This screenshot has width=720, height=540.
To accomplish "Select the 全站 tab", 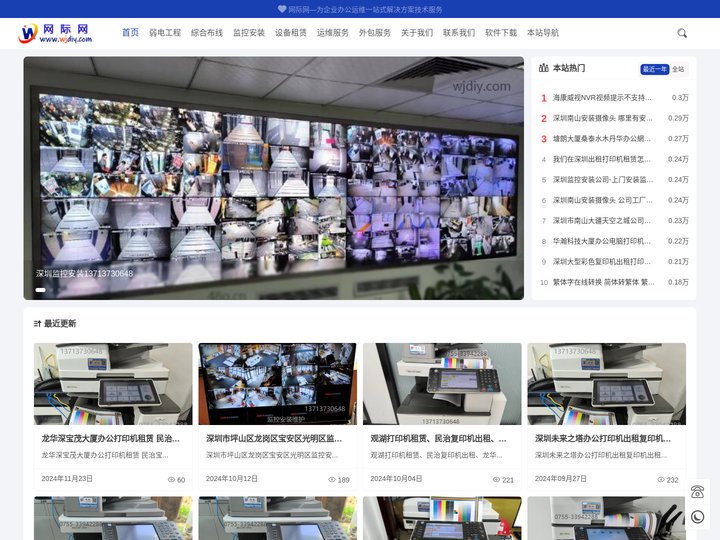I will (x=678, y=69).
